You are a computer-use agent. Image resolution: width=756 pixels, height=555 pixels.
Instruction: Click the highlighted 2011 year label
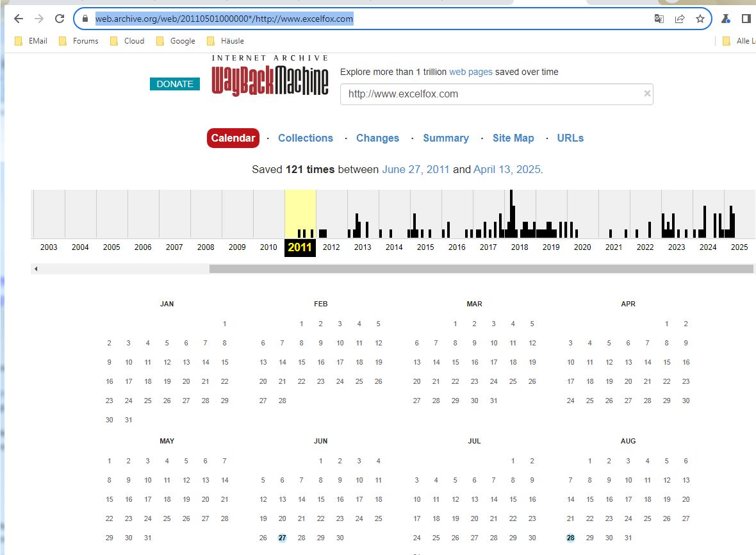(300, 247)
